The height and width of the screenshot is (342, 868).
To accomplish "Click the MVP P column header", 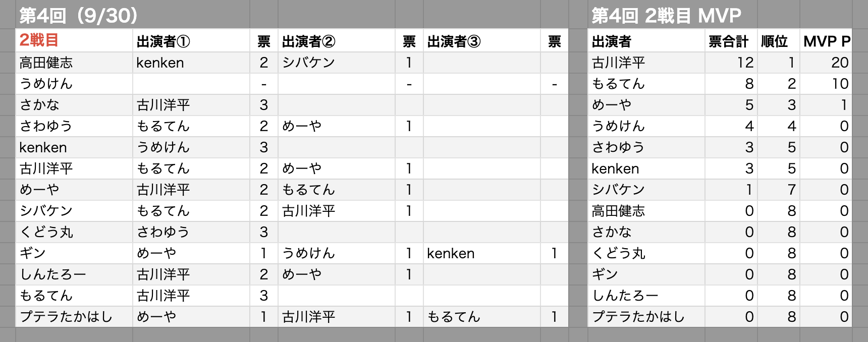I will [x=826, y=41].
